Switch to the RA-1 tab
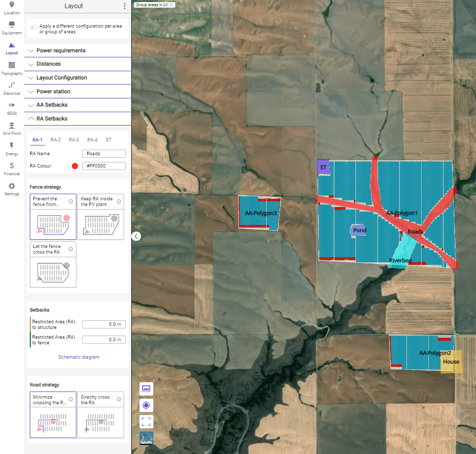Screen dimensions: 476x454 click(37, 140)
